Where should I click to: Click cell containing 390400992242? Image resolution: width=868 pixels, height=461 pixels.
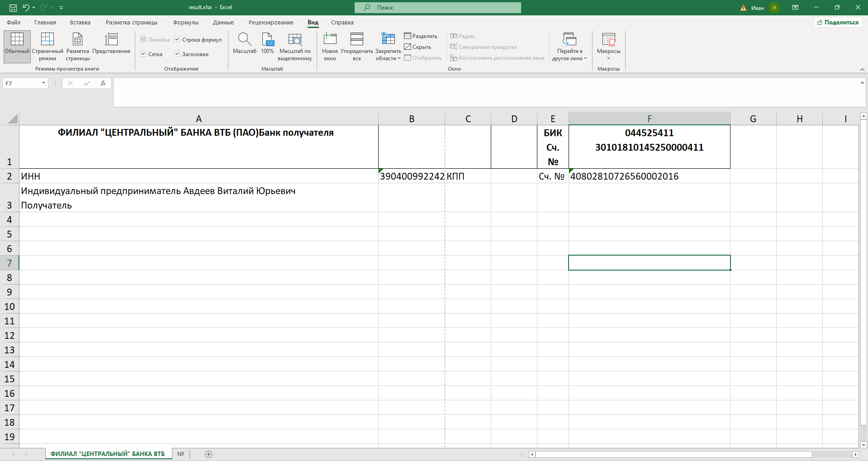click(412, 176)
